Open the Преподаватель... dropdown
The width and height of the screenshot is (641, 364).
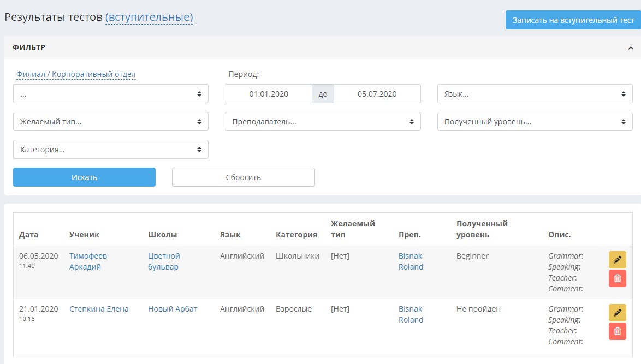click(323, 121)
